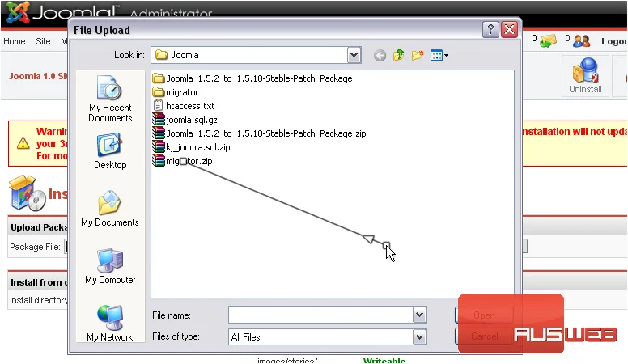The width and height of the screenshot is (628, 364).
Task: Go up one folder level icon
Action: (398, 55)
